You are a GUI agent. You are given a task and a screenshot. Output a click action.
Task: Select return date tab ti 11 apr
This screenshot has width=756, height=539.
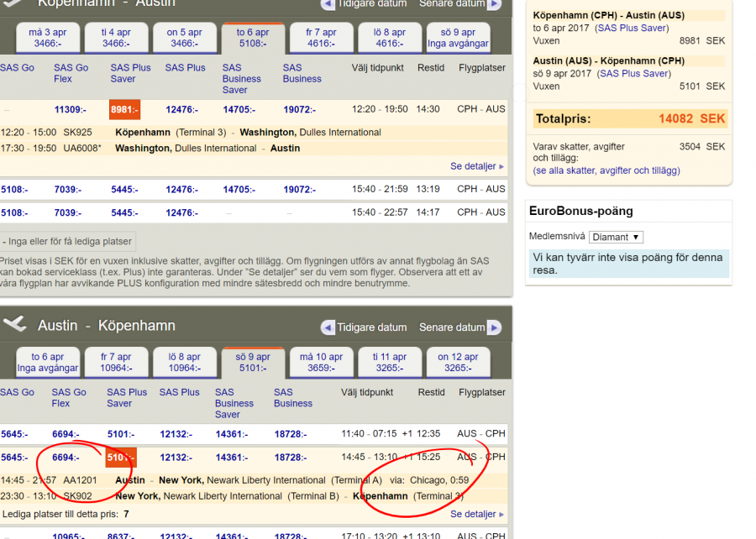(x=390, y=362)
